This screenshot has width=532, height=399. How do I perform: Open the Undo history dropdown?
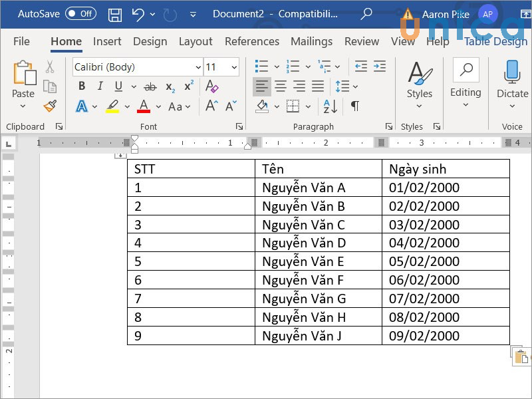pos(153,15)
